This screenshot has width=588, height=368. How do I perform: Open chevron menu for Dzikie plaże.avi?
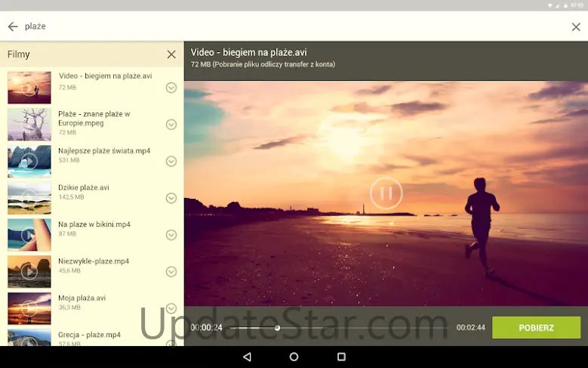171,198
